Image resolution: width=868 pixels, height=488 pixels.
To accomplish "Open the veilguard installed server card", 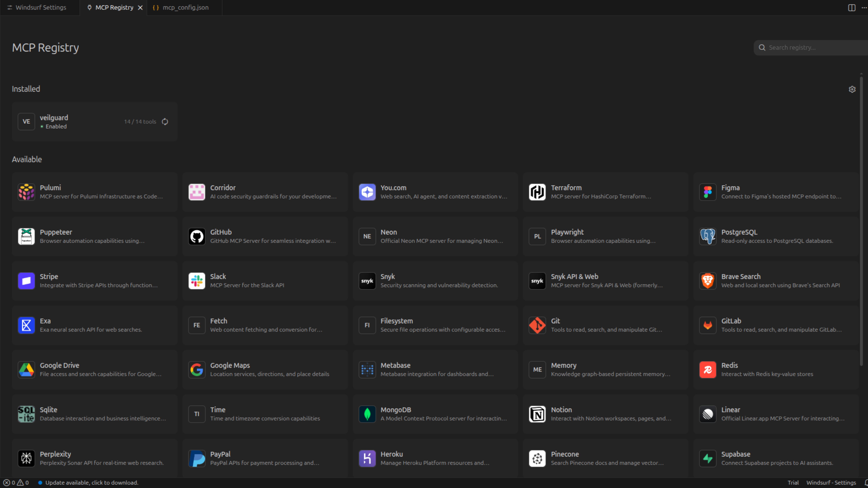I will (95, 122).
